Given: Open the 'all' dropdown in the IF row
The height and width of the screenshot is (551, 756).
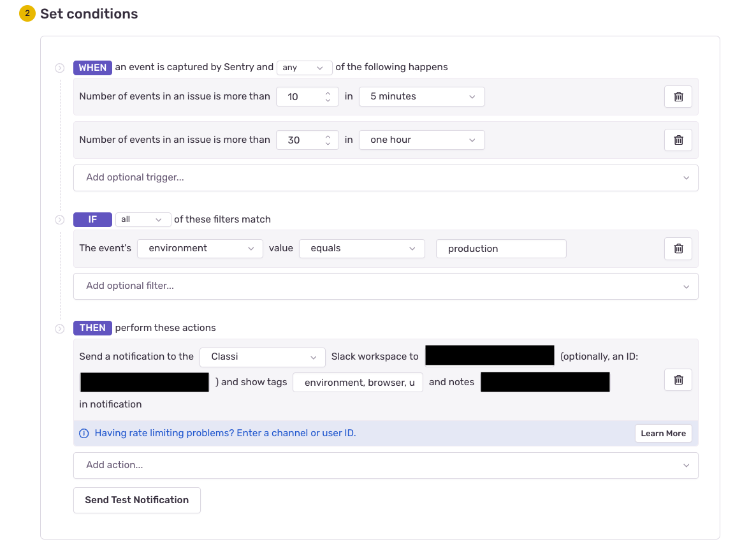Looking at the screenshot, I should 143,219.
